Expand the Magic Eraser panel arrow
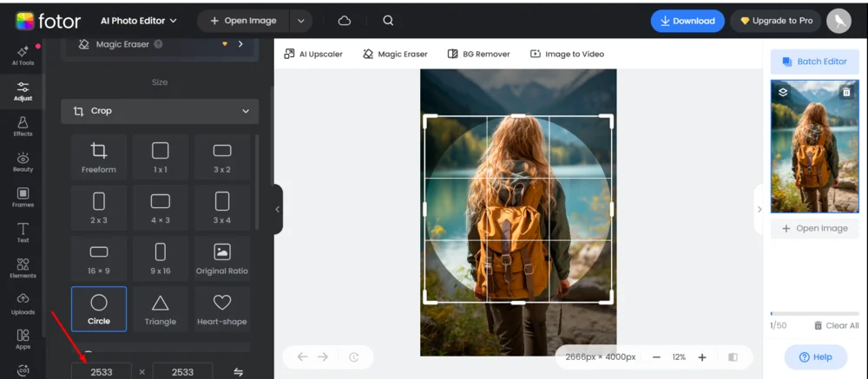The width and height of the screenshot is (868, 379). [240, 43]
